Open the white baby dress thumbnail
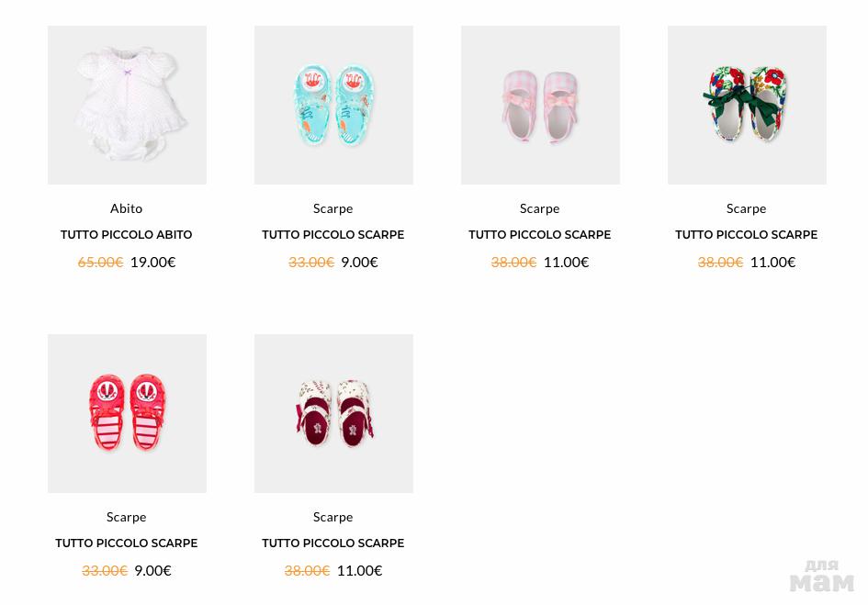 pyautogui.click(x=127, y=105)
